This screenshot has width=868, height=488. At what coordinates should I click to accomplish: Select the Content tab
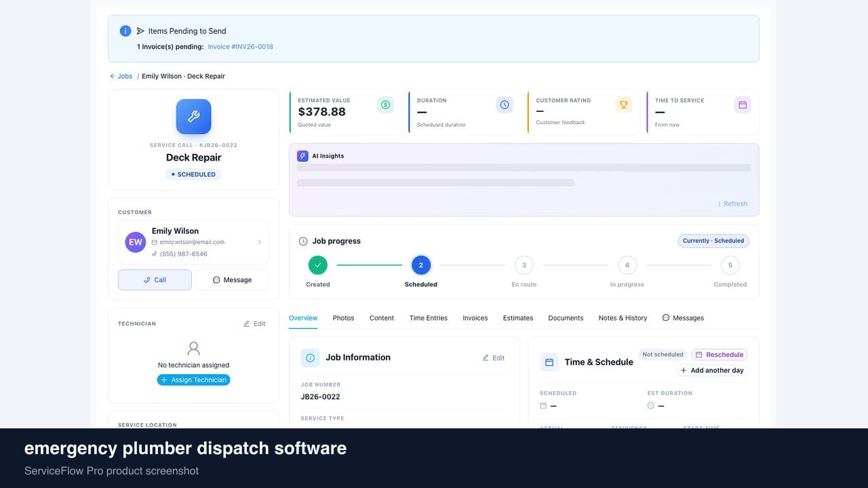382,318
